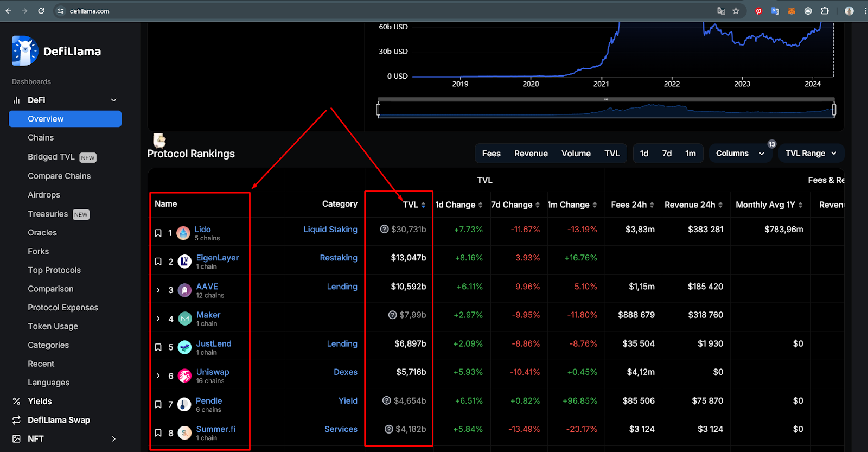Click the left handle of chart range slider
This screenshot has height=452, width=868.
point(378,110)
